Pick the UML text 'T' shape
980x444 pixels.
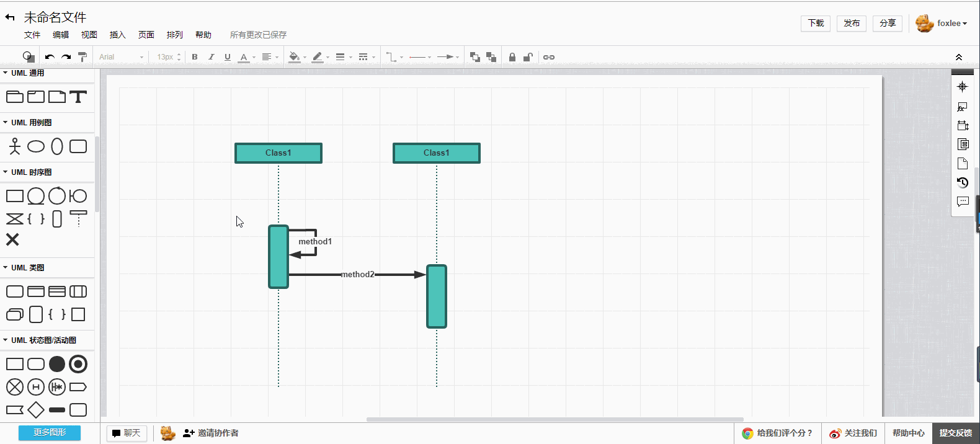coord(78,97)
